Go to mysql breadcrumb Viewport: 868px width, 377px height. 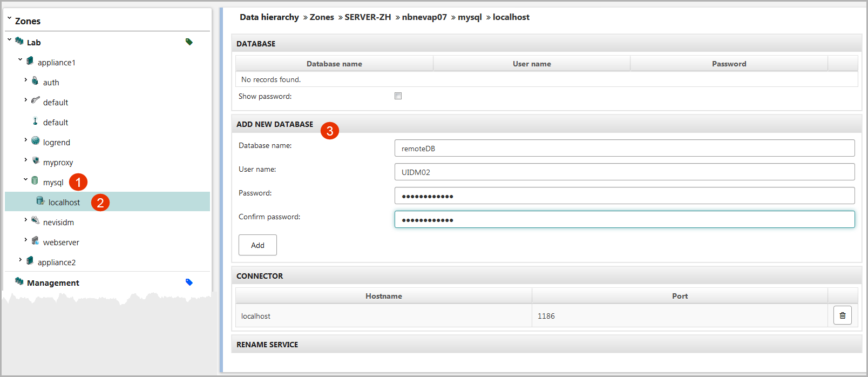(x=470, y=17)
